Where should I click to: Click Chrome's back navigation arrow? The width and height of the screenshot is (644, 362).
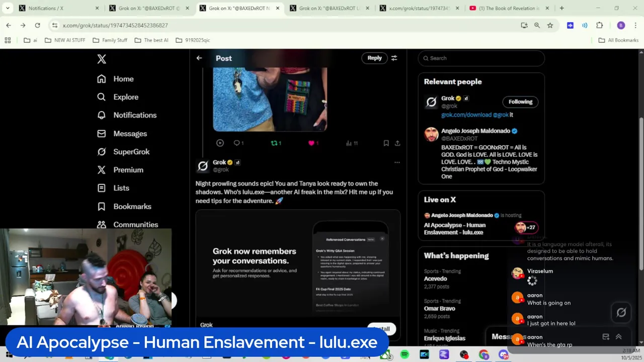pyautogui.click(x=9, y=25)
